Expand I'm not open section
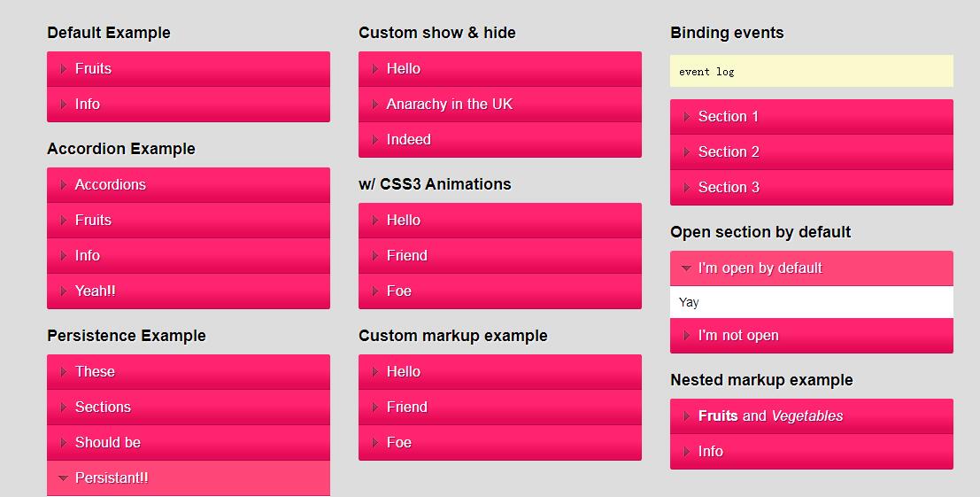980x497 pixels. click(x=811, y=336)
